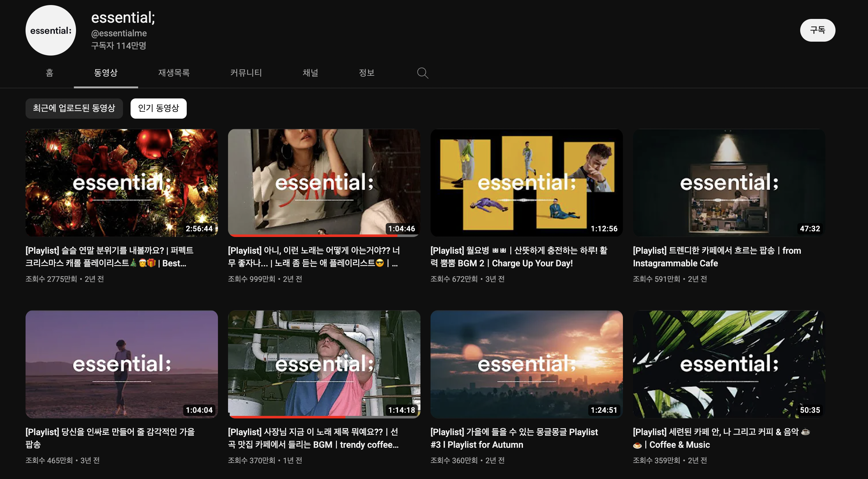Select the 채널 tab
The image size is (868, 479).
[310, 73]
